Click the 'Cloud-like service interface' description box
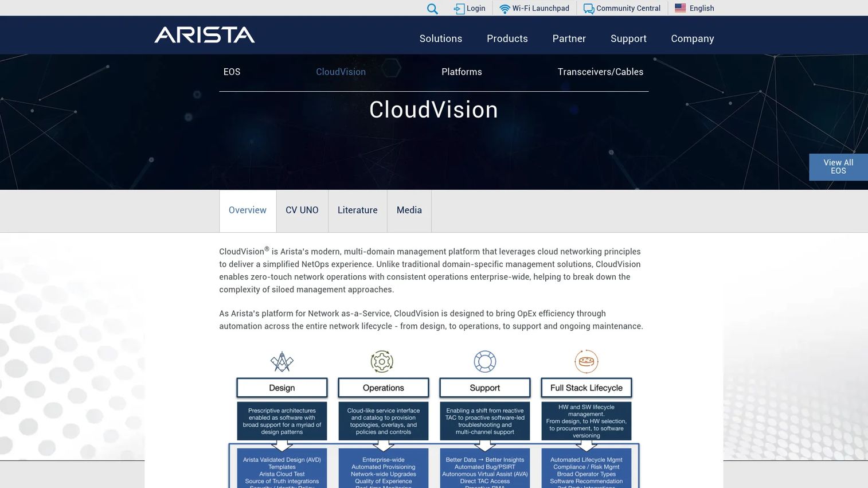 [384, 421]
